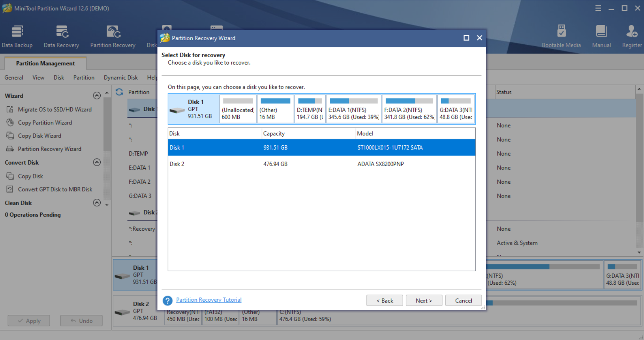Click E:DATA 1 in the main partition list
This screenshot has height=340, width=644.
[x=139, y=168]
